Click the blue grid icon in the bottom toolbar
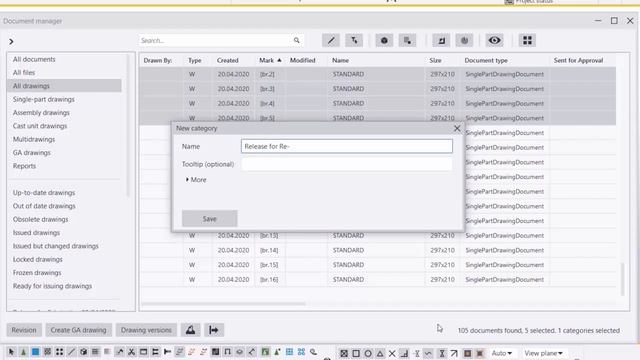 click(x=289, y=352)
